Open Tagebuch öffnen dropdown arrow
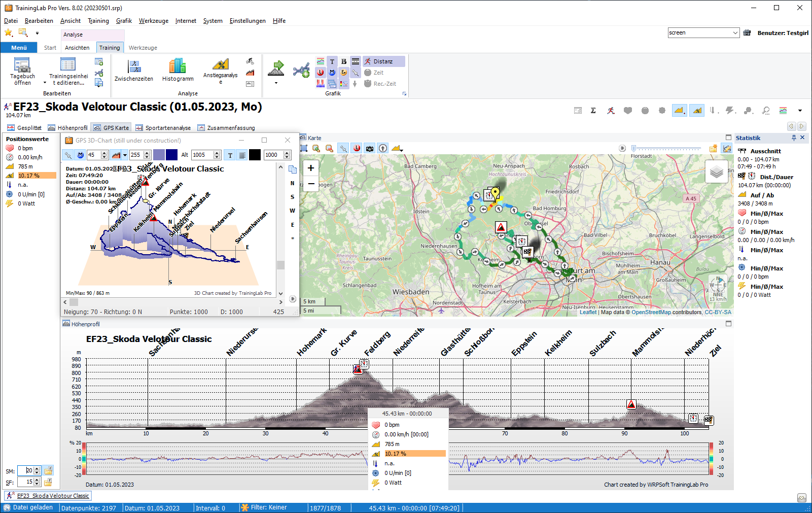 [45, 83]
